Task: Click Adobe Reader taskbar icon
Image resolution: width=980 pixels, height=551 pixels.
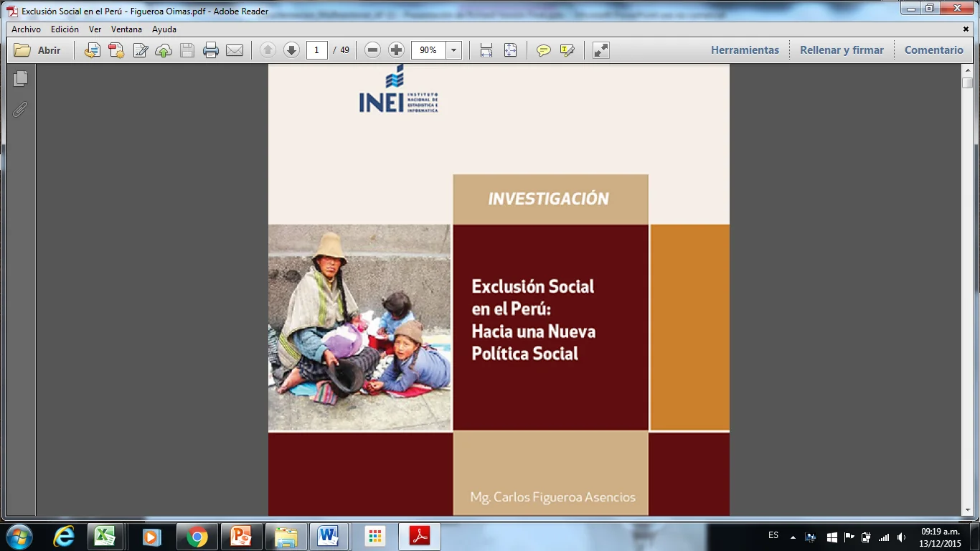Action: click(x=419, y=537)
